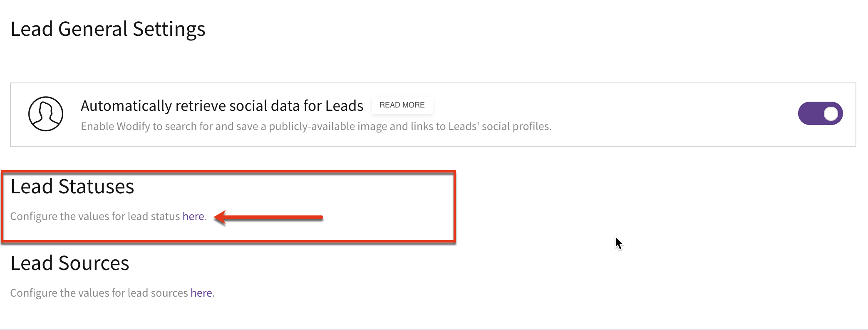Read more about retrieving social data
The image size is (868, 330).
click(402, 105)
